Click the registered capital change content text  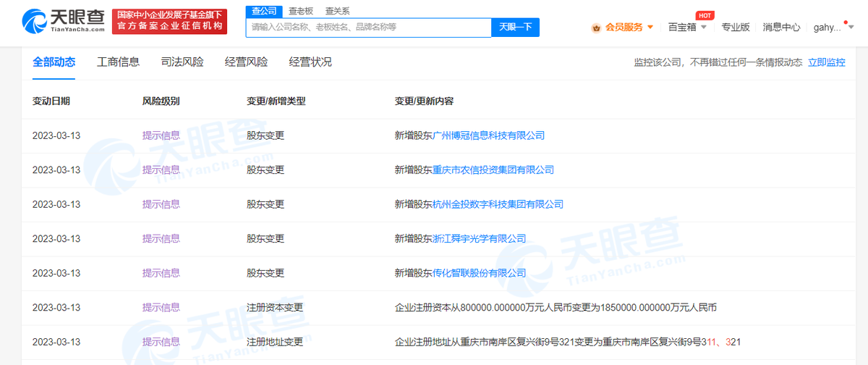coord(556,308)
